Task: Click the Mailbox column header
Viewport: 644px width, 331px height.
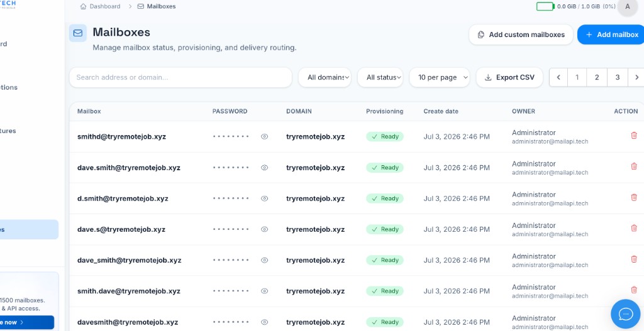Action: coord(89,111)
